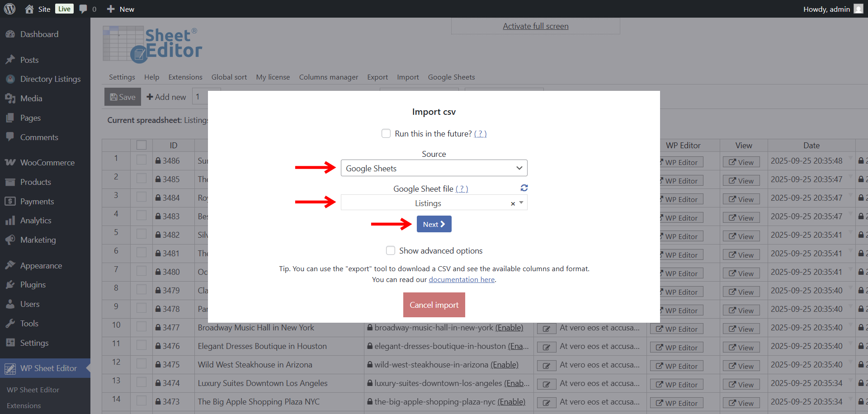
Task: Expand the Google Sheet file selector
Action: pyautogui.click(x=521, y=202)
